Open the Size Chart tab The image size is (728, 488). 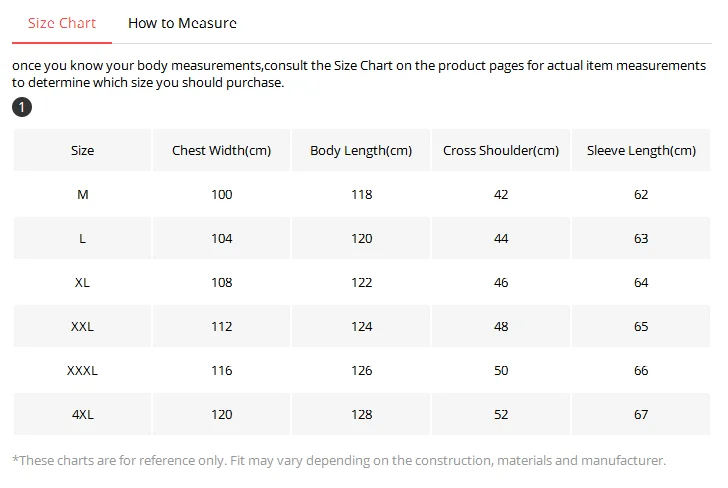point(62,23)
